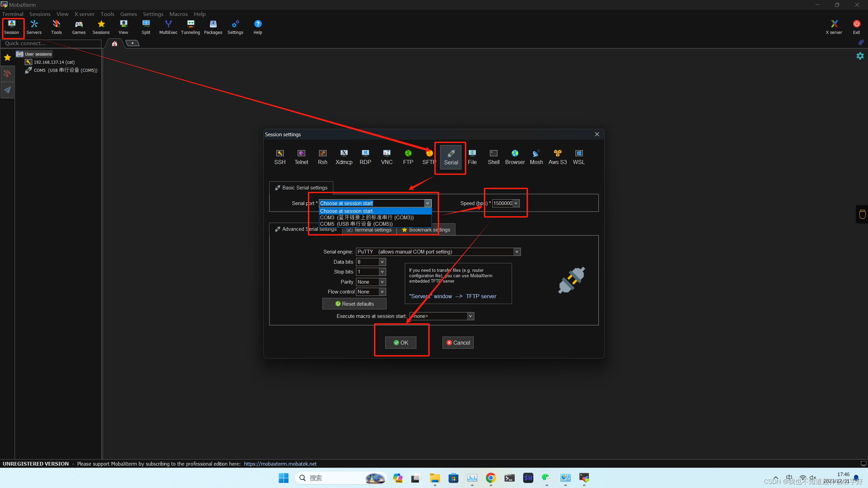Launch X server from top-right toolbar
868x488 pixels.
coord(834,27)
